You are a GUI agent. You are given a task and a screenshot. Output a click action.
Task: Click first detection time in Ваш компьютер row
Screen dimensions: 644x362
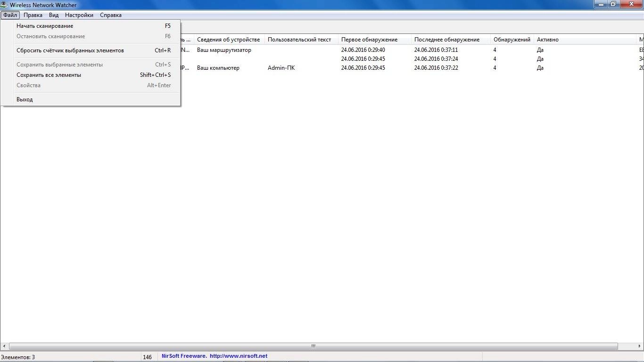pos(363,68)
